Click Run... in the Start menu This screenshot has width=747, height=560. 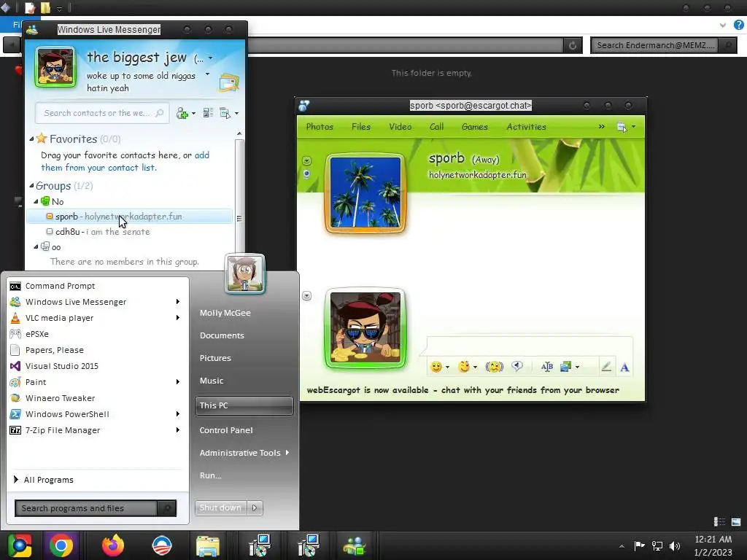[211, 475]
